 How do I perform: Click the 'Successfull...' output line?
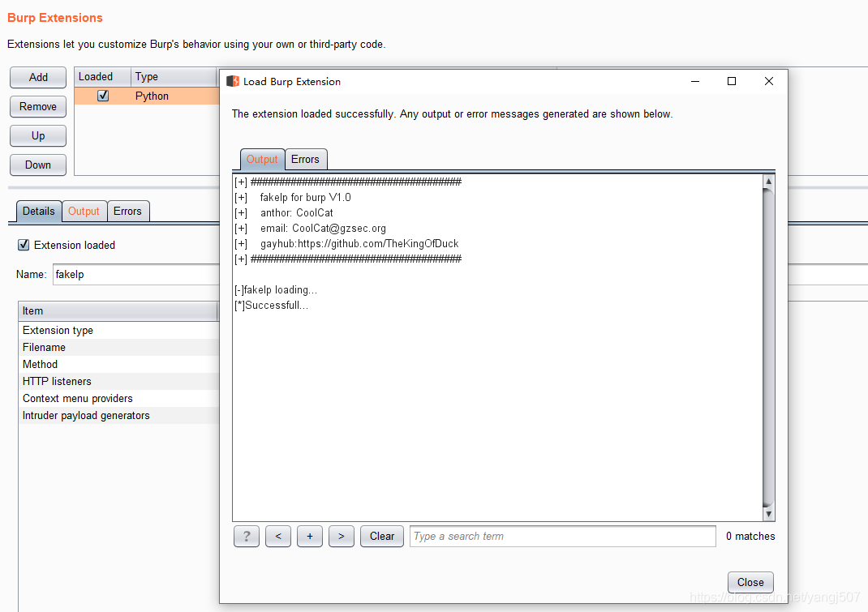[x=271, y=306]
